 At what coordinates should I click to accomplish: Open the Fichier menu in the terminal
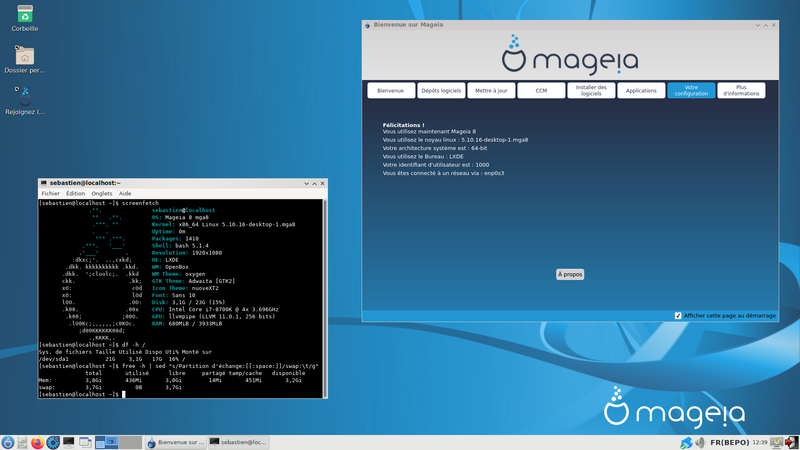pos(51,193)
